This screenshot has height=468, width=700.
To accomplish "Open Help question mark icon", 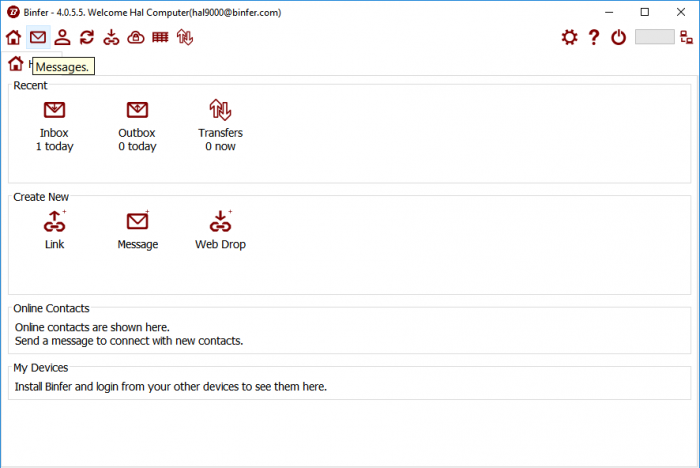I will [x=594, y=38].
